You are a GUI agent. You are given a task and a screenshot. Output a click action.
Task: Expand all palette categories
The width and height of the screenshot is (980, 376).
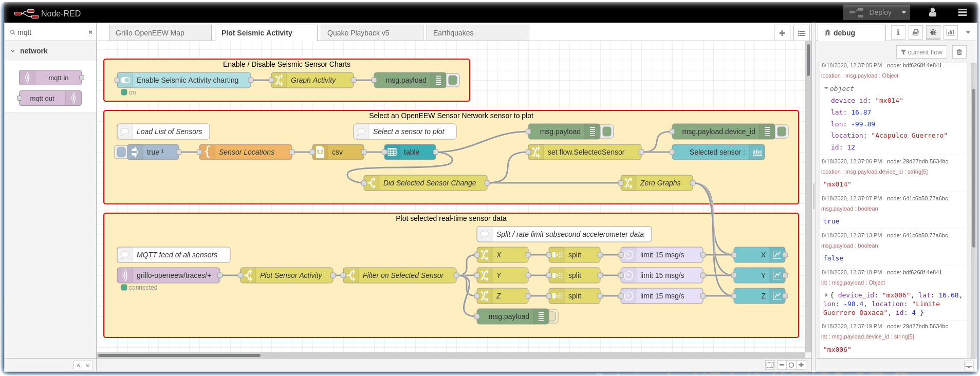(x=88, y=366)
